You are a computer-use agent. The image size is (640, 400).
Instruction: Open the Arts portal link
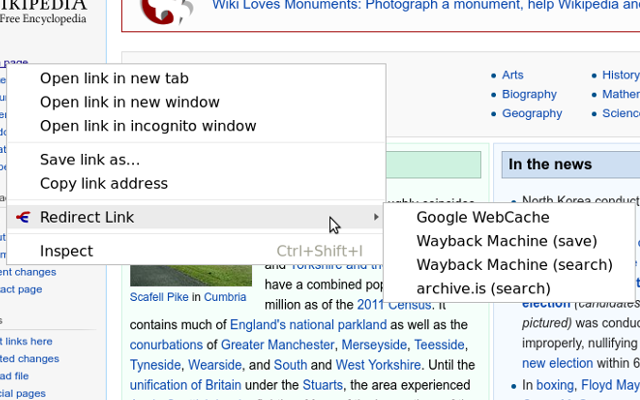click(512, 75)
